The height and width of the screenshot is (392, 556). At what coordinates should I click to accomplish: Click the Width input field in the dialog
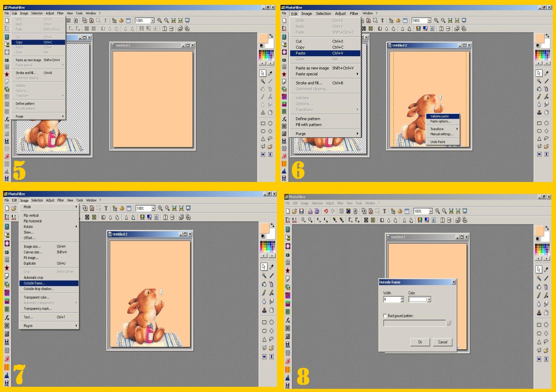coord(392,300)
